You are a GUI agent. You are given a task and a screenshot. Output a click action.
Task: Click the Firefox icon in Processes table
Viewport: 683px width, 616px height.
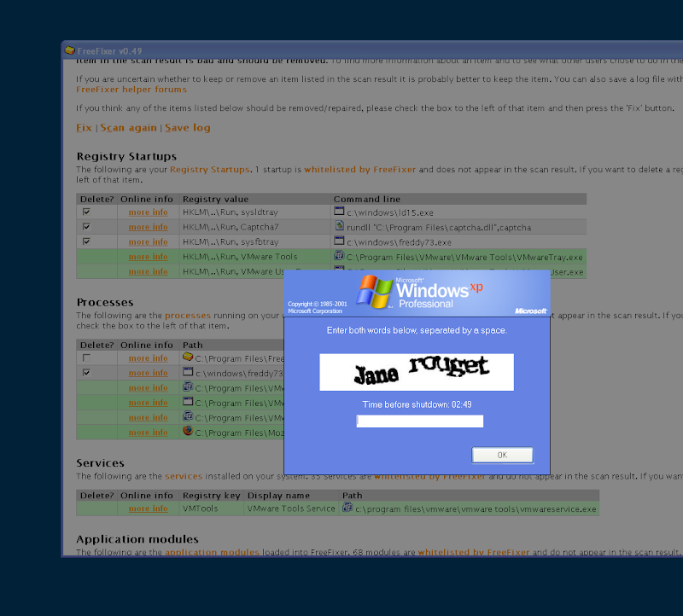(188, 431)
